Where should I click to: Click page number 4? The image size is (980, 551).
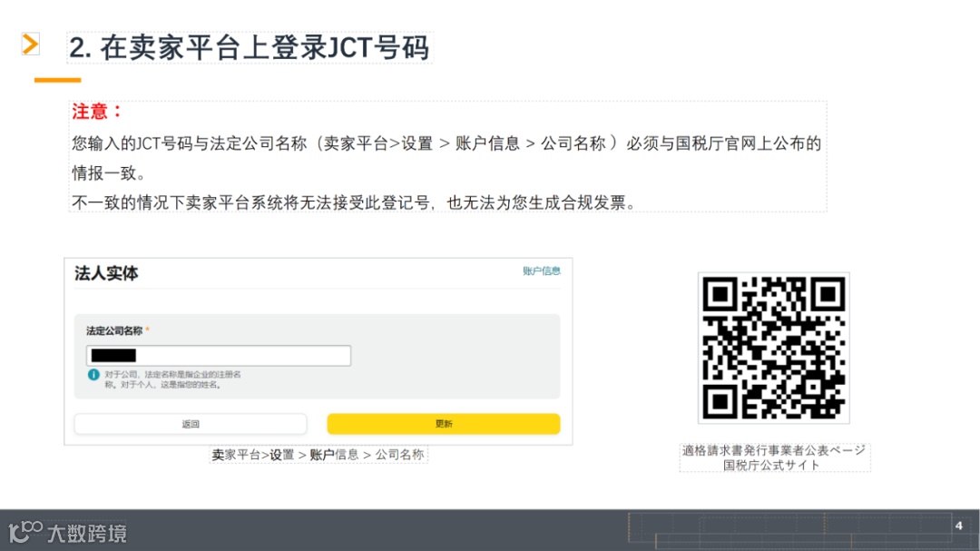(959, 526)
